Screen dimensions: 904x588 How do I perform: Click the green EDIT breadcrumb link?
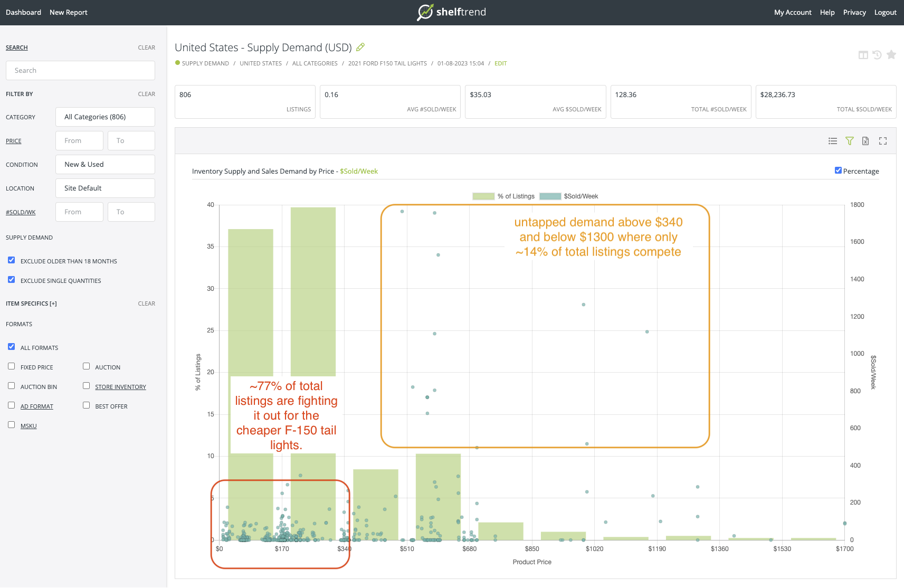point(500,63)
